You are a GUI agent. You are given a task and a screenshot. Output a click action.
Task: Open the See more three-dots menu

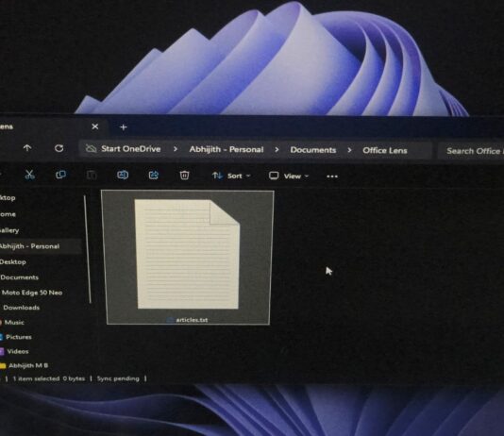(x=332, y=176)
